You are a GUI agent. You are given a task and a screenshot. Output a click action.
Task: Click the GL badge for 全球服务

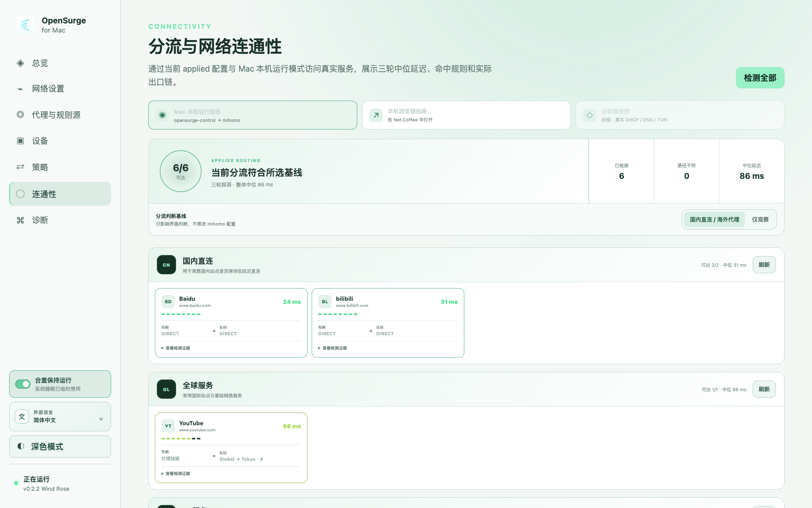pos(166,389)
